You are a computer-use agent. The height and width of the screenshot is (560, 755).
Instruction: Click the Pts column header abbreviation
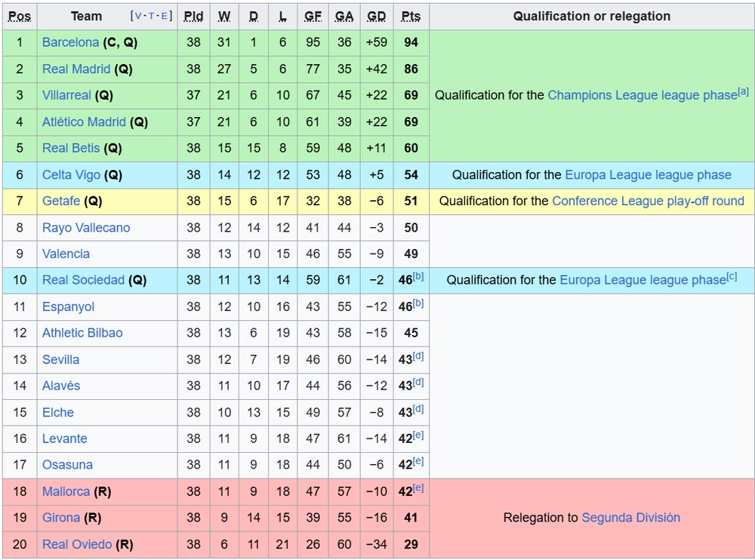[411, 17]
